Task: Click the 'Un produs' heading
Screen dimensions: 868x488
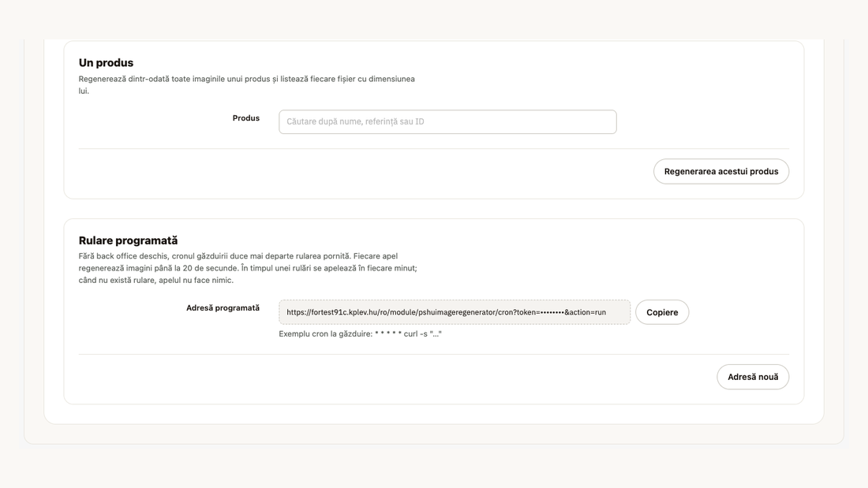Action: coord(106,62)
